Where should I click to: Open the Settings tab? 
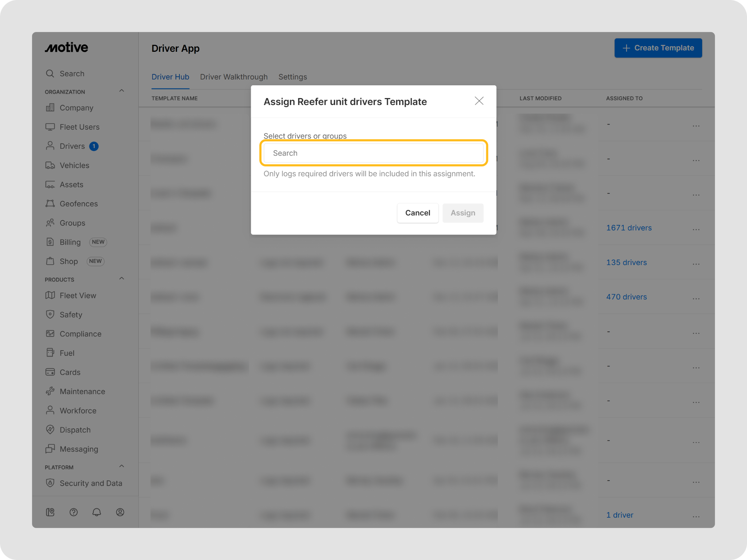coord(293,77)
